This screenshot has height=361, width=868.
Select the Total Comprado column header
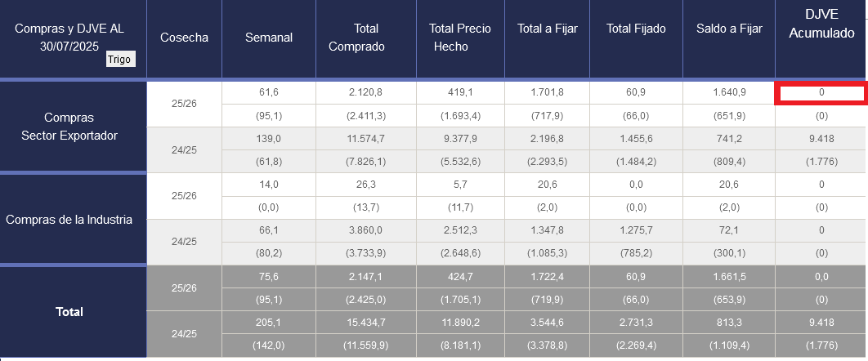[356, 38]
